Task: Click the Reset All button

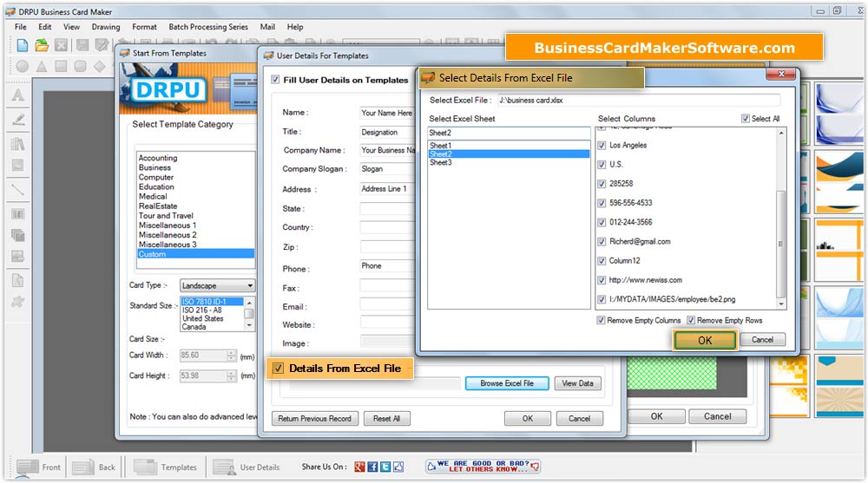Action: coord(386,419)
